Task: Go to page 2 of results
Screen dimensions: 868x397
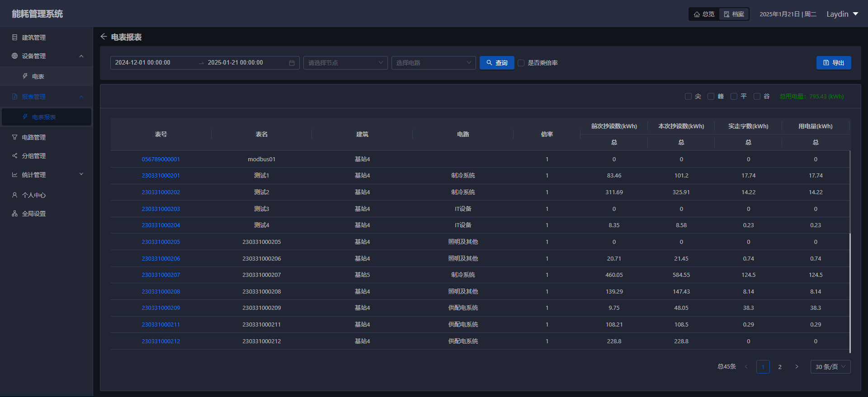Action: click(779, 367)
